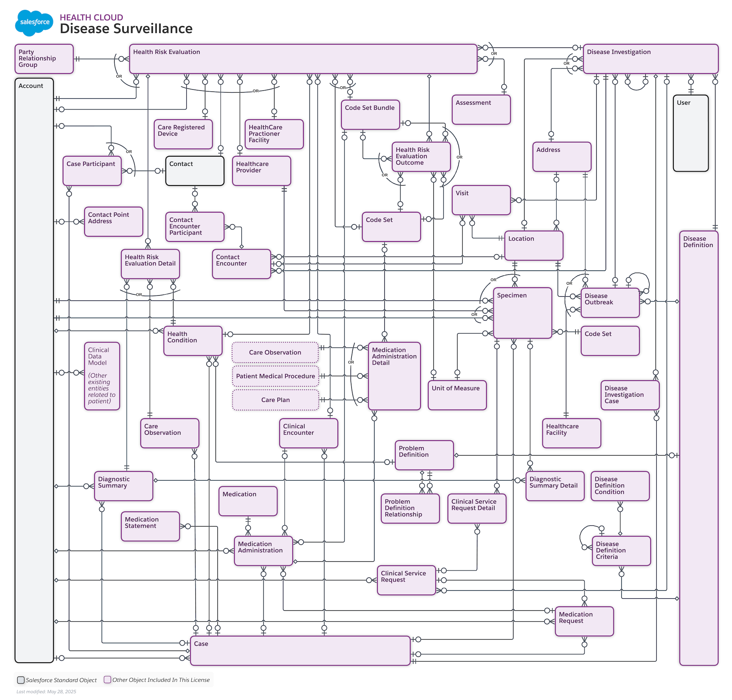Select the Location entity box

(534, 246)
